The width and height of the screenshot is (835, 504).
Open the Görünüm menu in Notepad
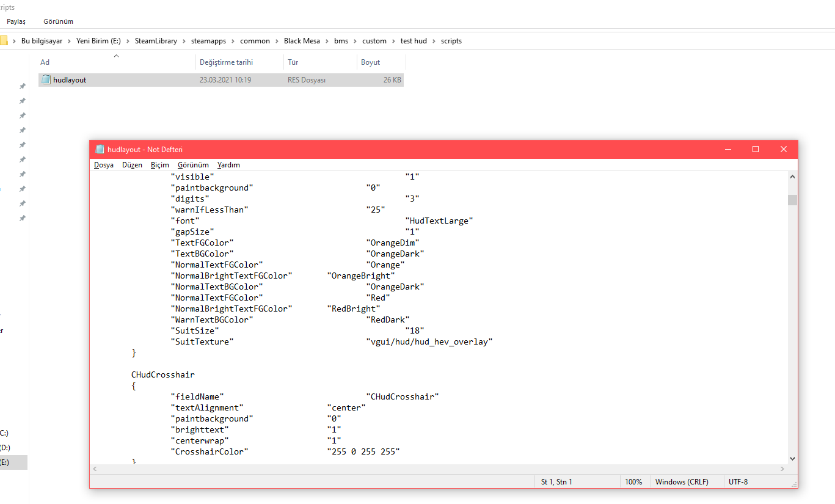coord(193,165)
